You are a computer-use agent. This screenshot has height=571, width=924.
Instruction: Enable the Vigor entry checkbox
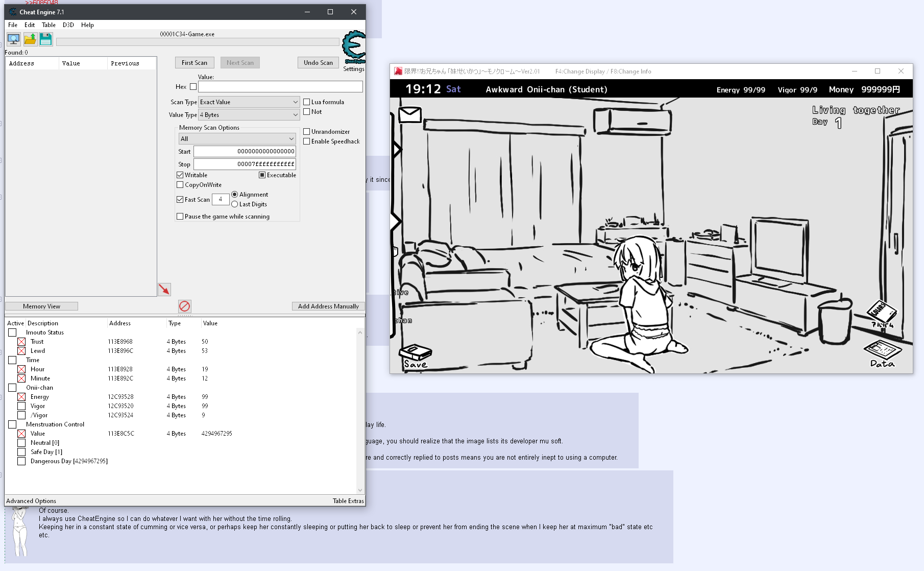pos(21,406)
